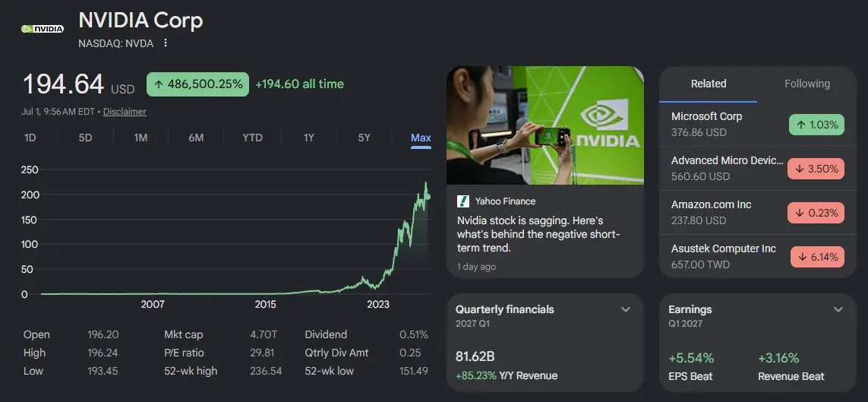Screen dimensions: 868x402
Task: Open the Nvidia stock is sagging article
Action: [x=538, y=234]
